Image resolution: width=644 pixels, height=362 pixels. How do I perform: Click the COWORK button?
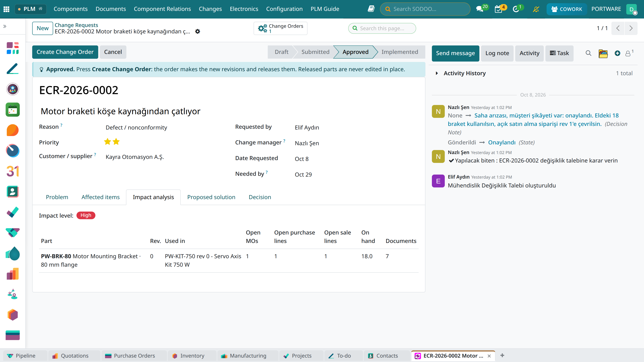(567, 9)
